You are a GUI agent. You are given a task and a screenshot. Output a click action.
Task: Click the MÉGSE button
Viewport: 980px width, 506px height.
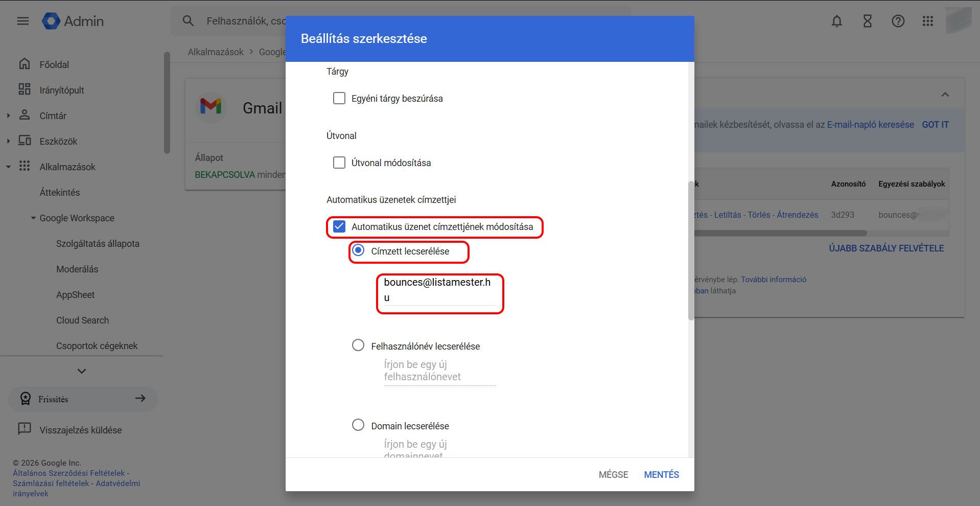tap(613, 474)
